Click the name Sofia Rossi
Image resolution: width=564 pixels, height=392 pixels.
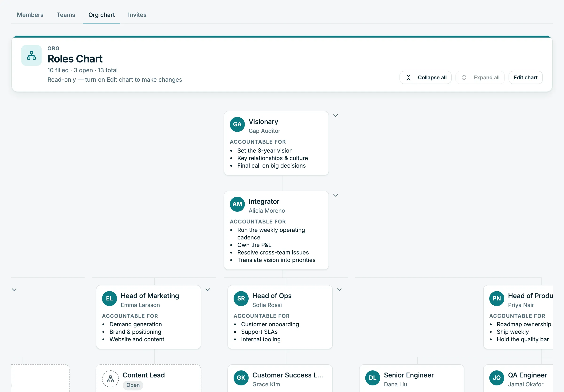pyautogui.click(x=267, y=305)
